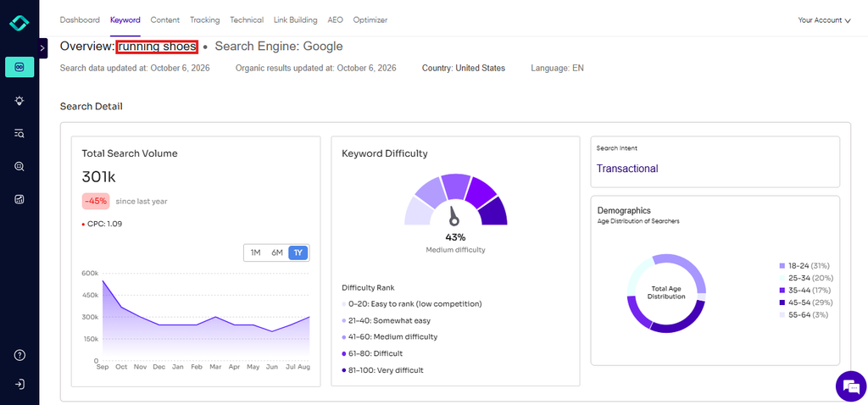Select the Keyword tab
Image resolution: width=868 pixels, height=405 pixels.
tap(125, 20)
